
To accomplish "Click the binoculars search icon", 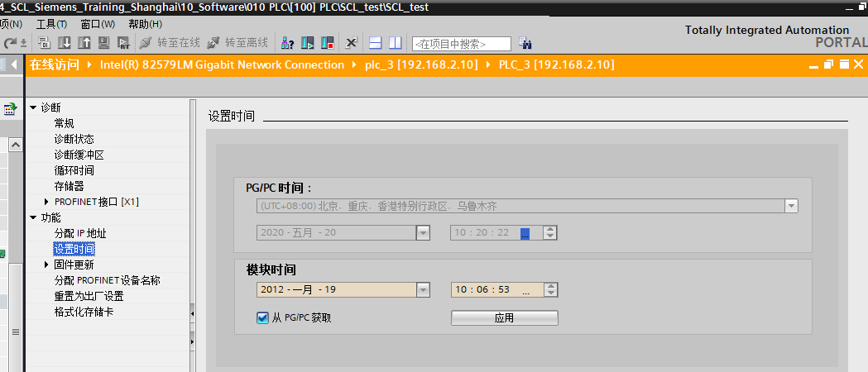I will (x=525, y=43).
